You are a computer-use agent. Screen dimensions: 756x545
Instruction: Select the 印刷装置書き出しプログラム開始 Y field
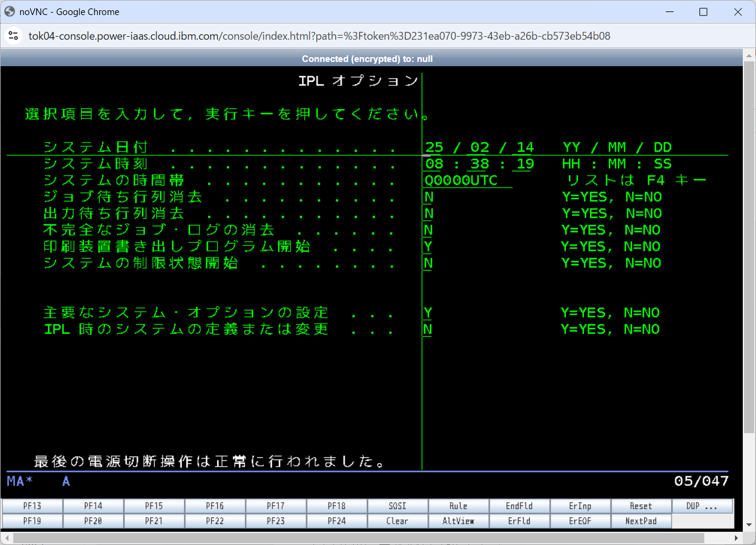(x=428, y=247)
